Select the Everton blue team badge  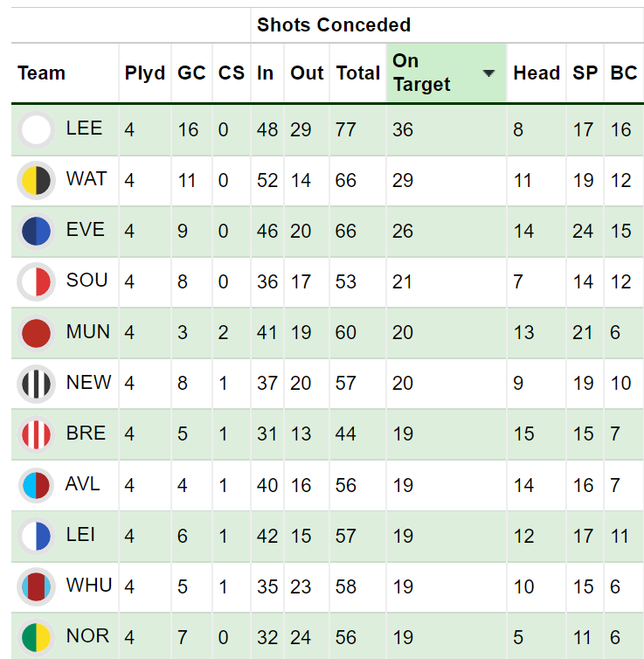click(36, 231)
